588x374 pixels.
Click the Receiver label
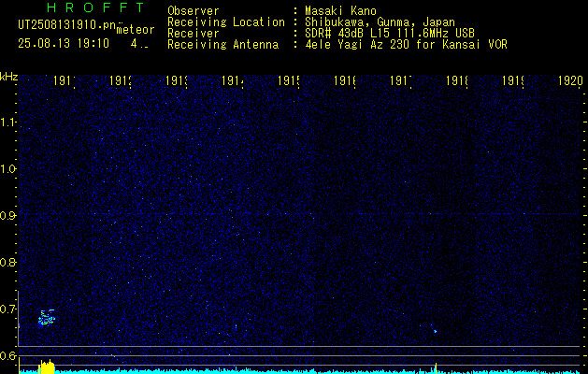tap(194, 34)
